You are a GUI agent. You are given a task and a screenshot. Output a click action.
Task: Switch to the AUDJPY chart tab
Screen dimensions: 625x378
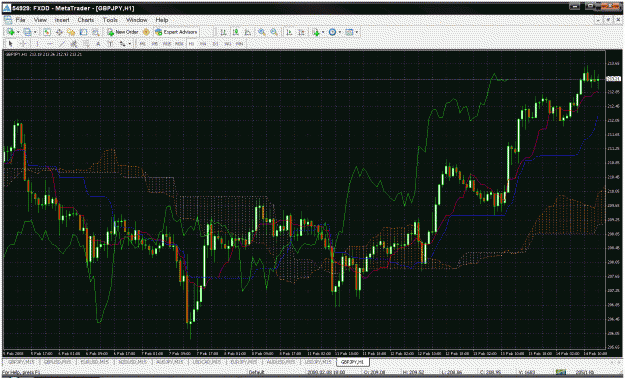point(170,362)
